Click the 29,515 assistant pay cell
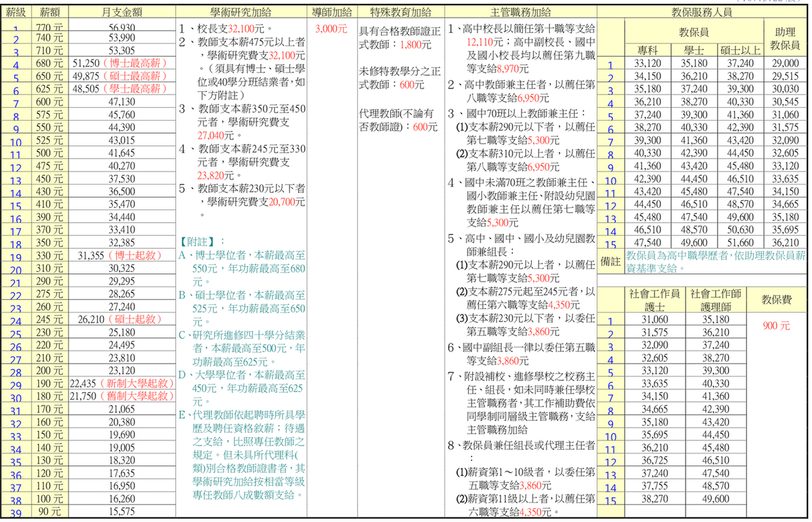This screenshot has width=812, height=522. [785, 76]
